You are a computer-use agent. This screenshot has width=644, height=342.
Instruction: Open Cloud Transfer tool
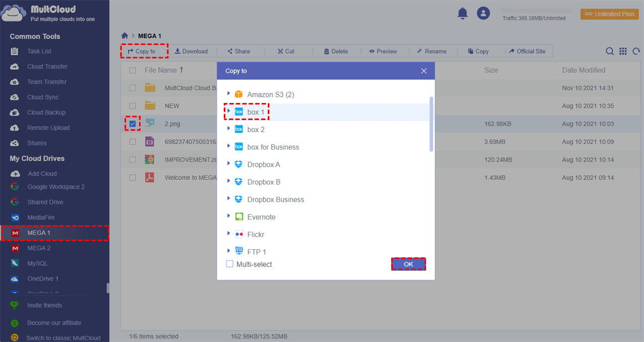(x=47, y=66)
